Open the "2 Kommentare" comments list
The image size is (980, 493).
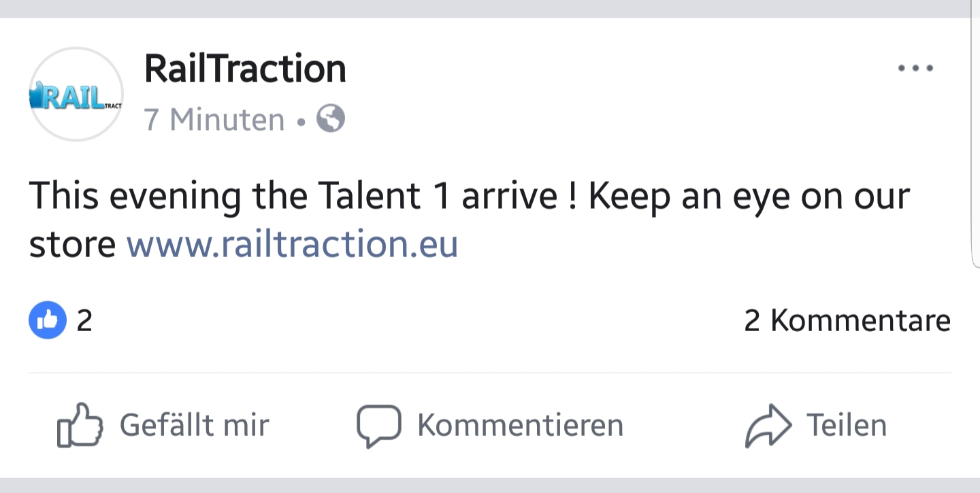847,320
